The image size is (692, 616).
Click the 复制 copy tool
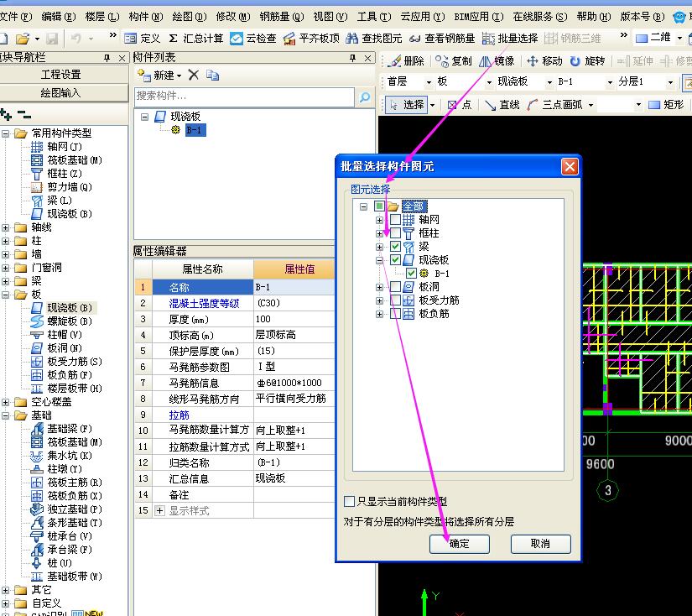point(453,61)
